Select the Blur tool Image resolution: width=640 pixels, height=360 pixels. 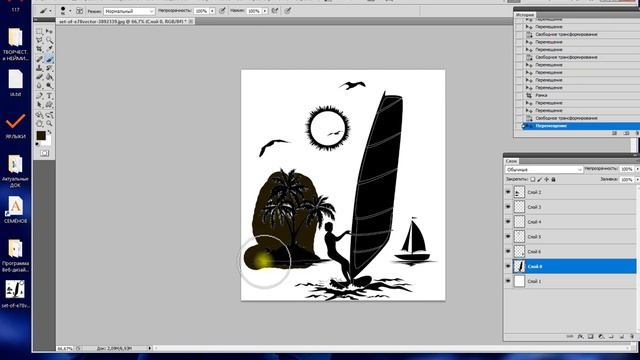[x=40, y=85]
